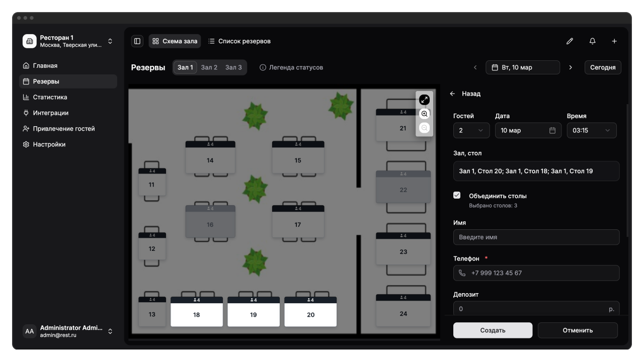Open notifications bell icon
This screenshot has height=362, width=644.
[592, 41]
